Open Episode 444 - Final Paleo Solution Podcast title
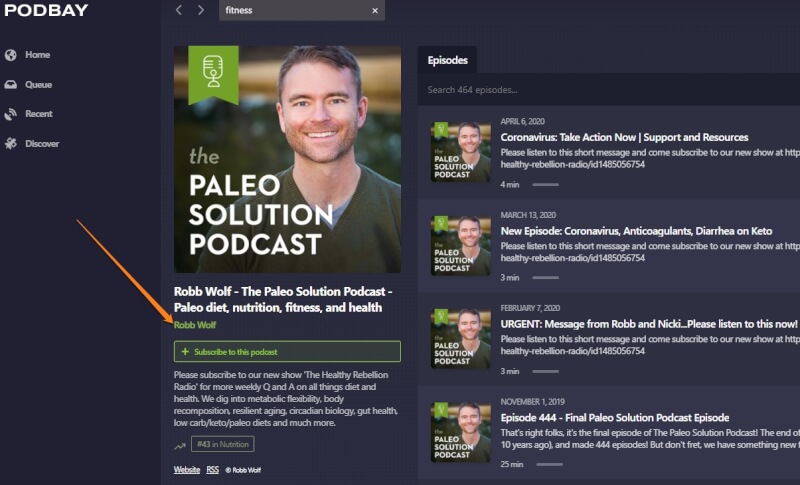Screen dimensions: 800x485 [x=615, y=418]
